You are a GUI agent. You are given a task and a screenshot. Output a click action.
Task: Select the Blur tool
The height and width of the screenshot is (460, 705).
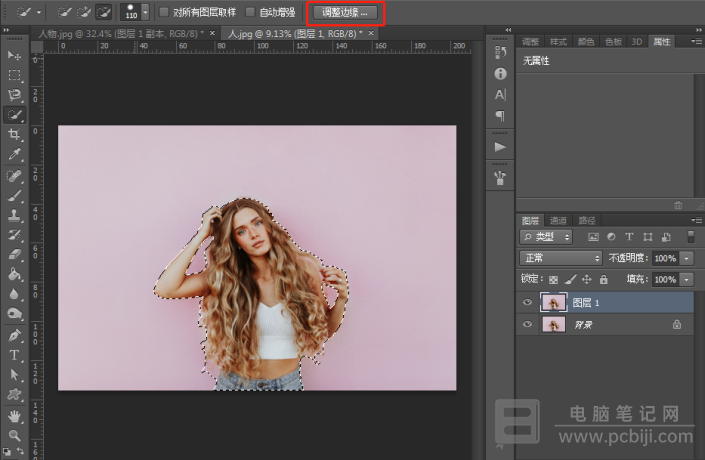coord(14,294)
